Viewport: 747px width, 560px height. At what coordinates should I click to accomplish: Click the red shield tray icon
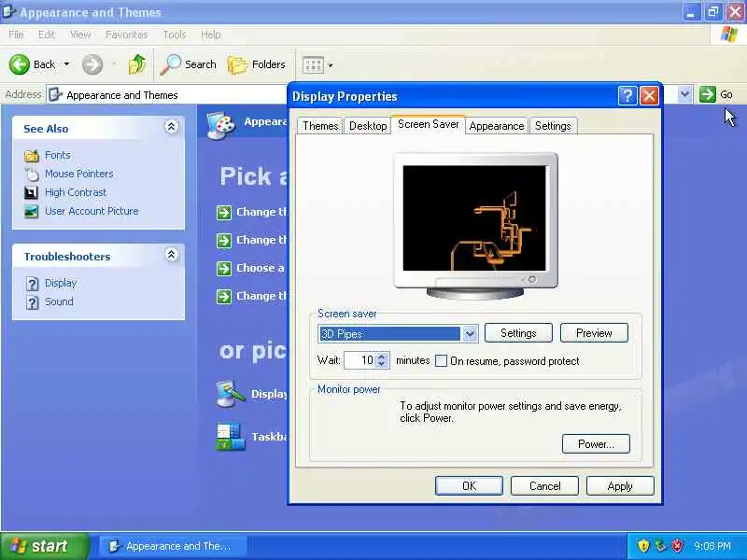coord(678,545)
